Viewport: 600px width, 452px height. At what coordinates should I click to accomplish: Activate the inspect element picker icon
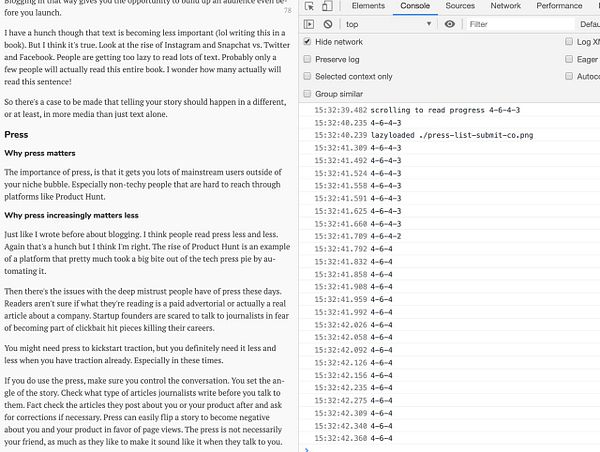pyautogui.click(x=310, y=6)
